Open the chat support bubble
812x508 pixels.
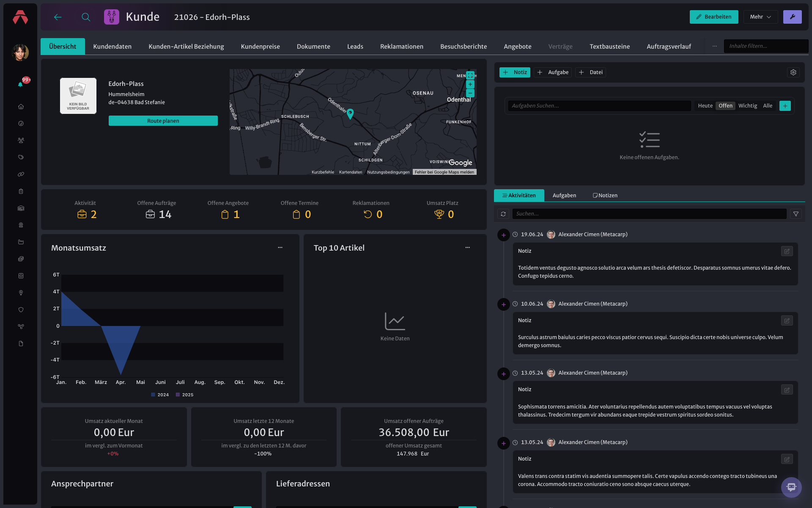[791, 487]
